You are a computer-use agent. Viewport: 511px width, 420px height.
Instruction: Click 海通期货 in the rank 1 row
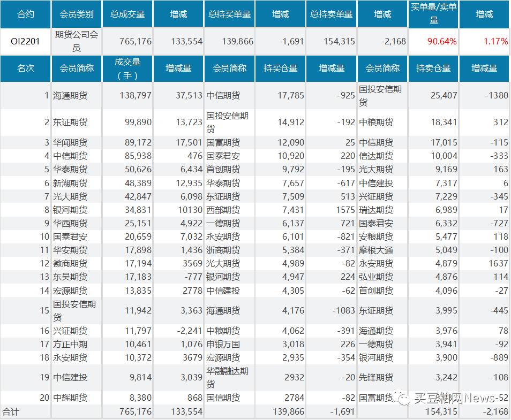click(70, 96)
